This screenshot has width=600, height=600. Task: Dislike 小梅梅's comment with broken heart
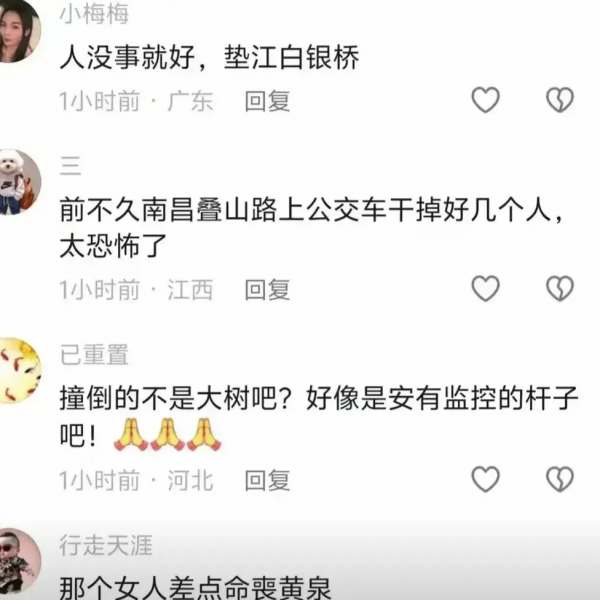click(x=559, y=100)
